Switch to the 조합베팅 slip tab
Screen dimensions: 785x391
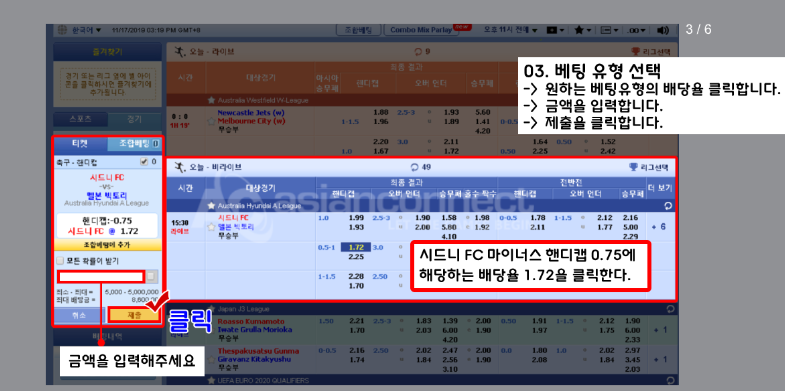coord(134,144)
